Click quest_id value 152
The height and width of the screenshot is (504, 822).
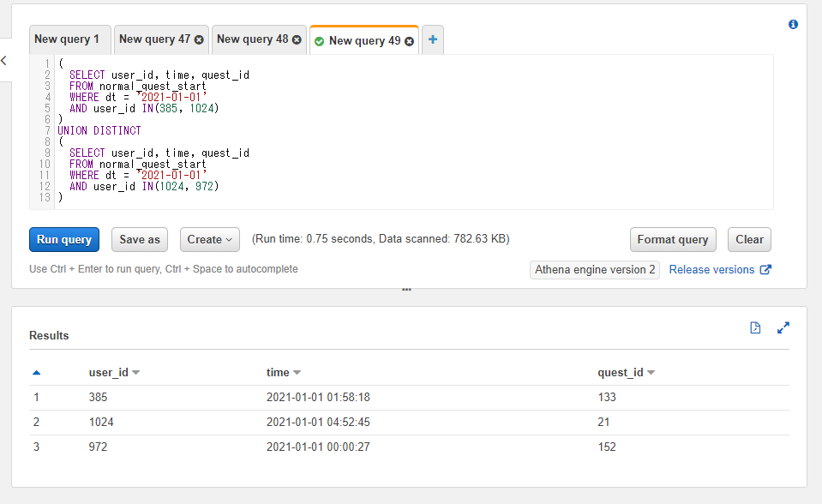(607, 447)
